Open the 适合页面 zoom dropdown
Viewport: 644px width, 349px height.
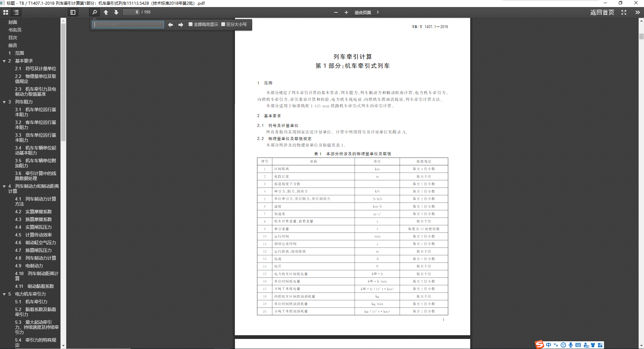(366, 12)
